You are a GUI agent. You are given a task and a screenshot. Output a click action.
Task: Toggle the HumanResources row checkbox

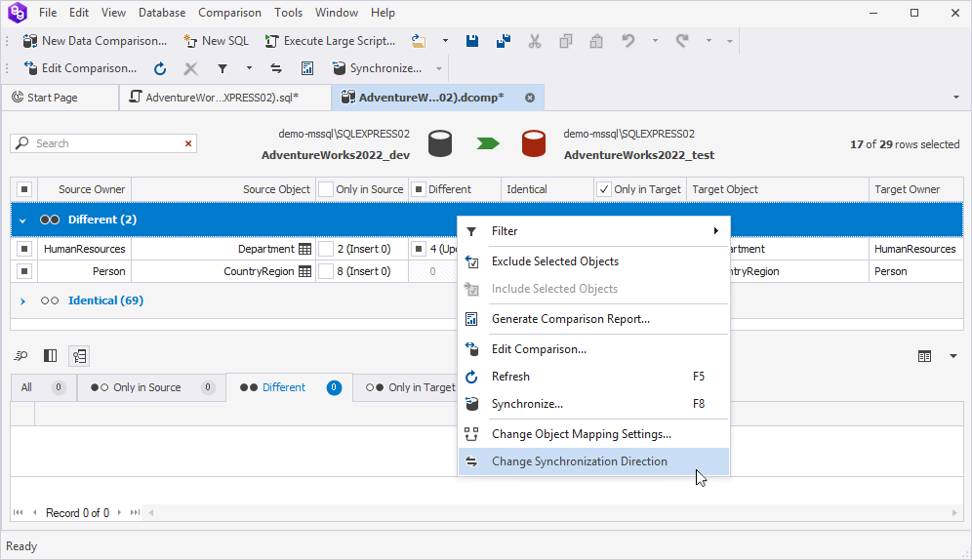tap(24, 249)
